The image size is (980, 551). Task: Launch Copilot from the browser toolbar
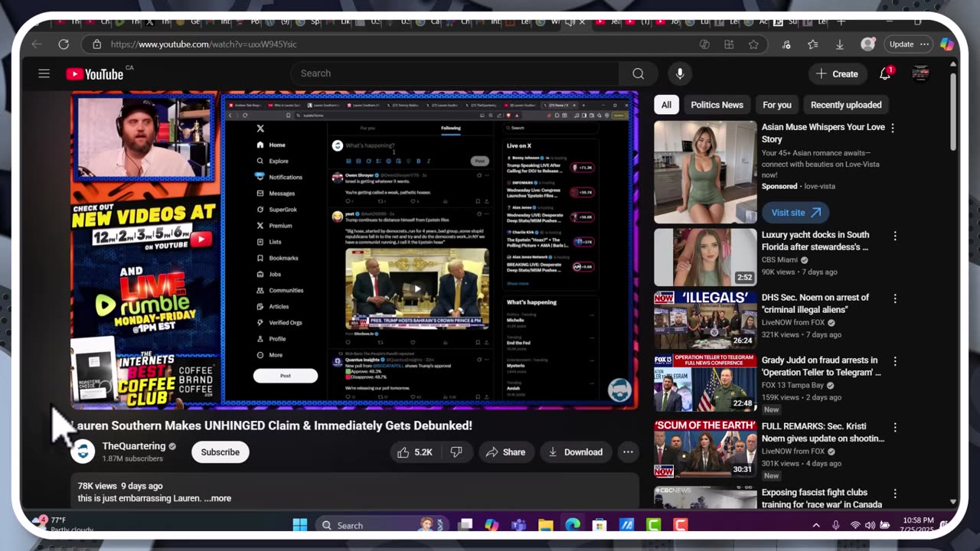click(947, 44)
